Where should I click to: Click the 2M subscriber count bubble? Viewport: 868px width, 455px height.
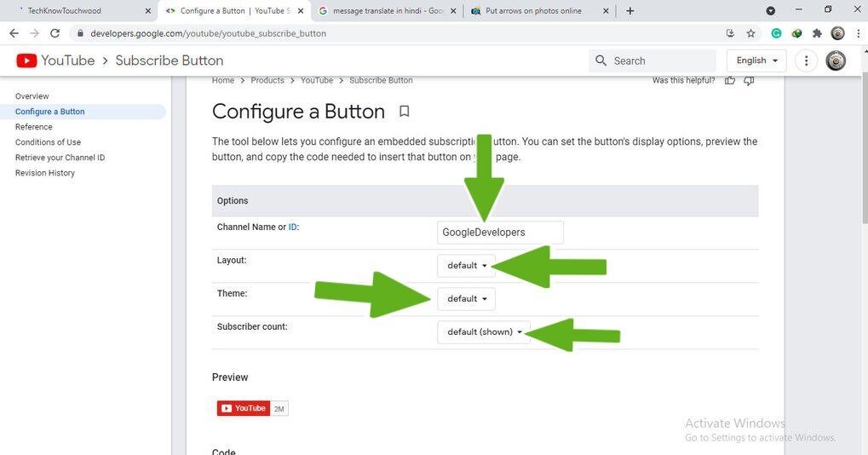[x=279, y=408]
